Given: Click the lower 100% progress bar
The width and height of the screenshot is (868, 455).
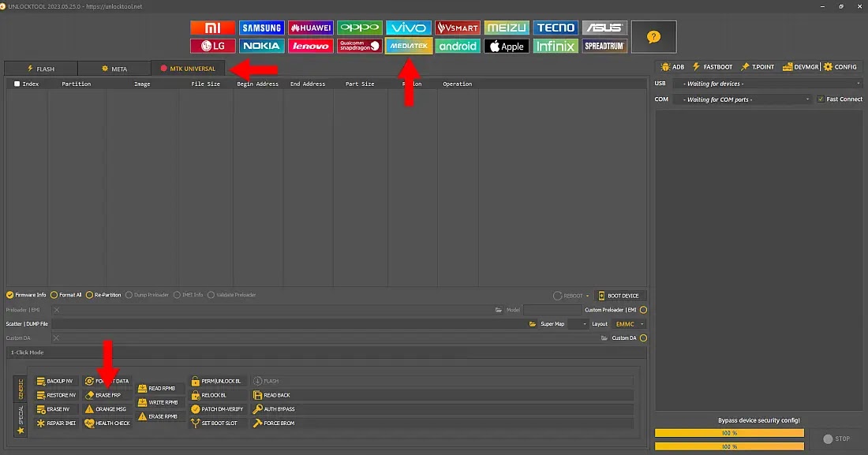Looking at the screenshot, I should [729, 446].
